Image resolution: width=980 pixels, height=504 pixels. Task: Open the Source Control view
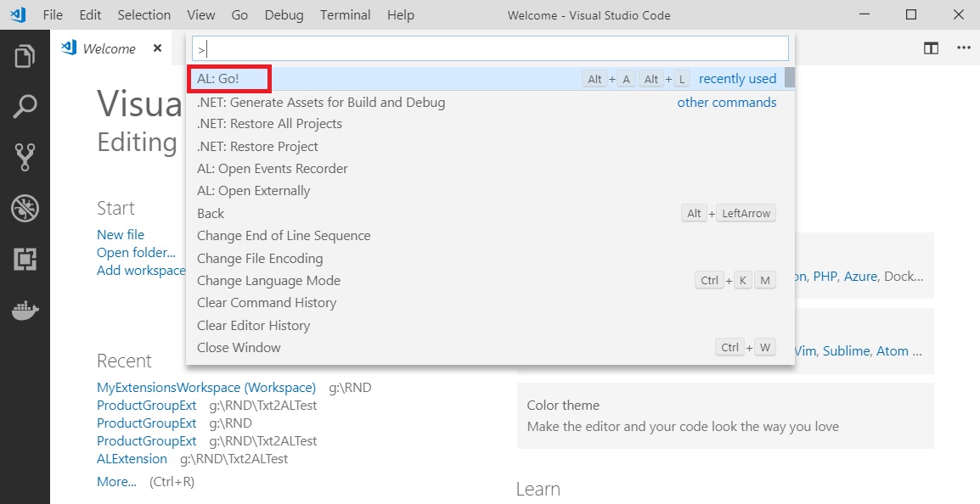[25, 157]
